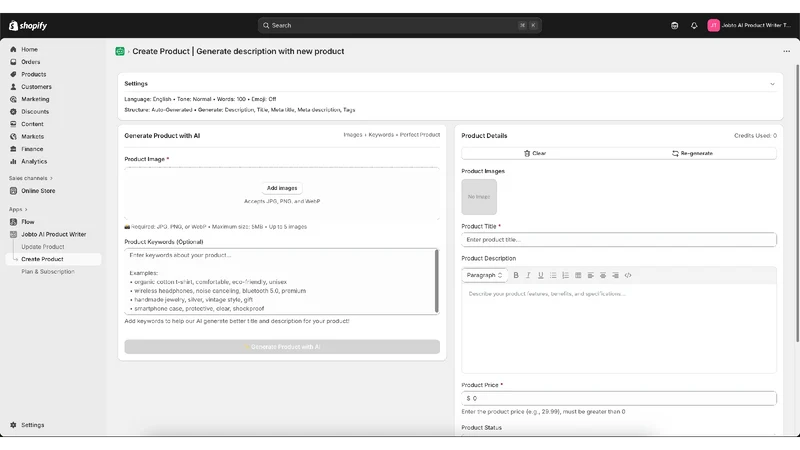The image size is (800, 450).
Task: Click the Settings gear icon
Action: click(13, 425)
